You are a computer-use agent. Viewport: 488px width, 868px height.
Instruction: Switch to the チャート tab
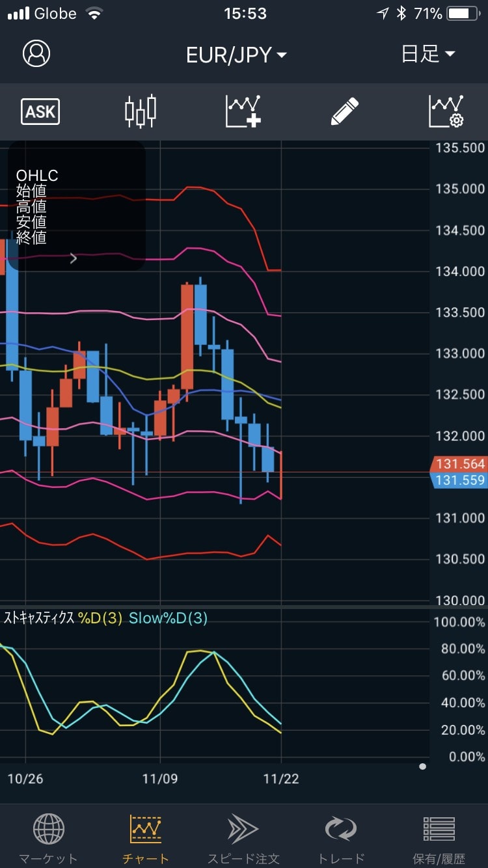pyautogui.click(x=146, y=838)
